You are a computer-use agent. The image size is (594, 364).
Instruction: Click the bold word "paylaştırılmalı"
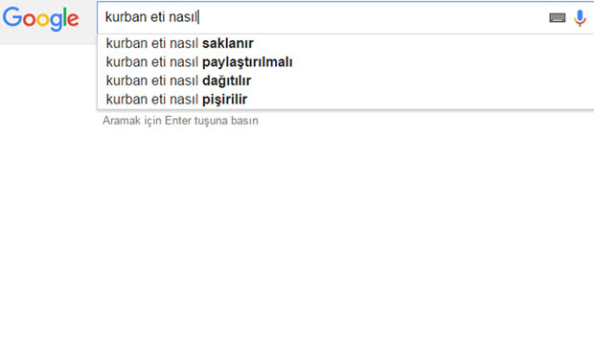(247, 62)
